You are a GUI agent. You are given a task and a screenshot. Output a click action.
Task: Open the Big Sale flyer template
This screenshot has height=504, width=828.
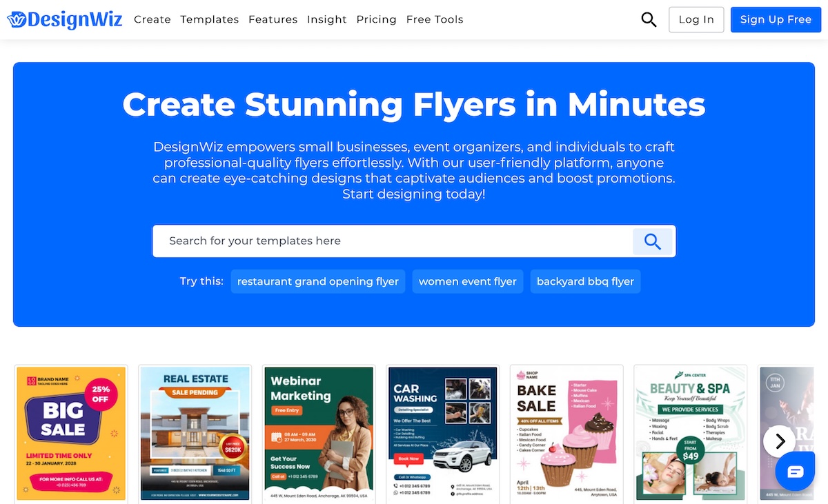tap(72, 432)
